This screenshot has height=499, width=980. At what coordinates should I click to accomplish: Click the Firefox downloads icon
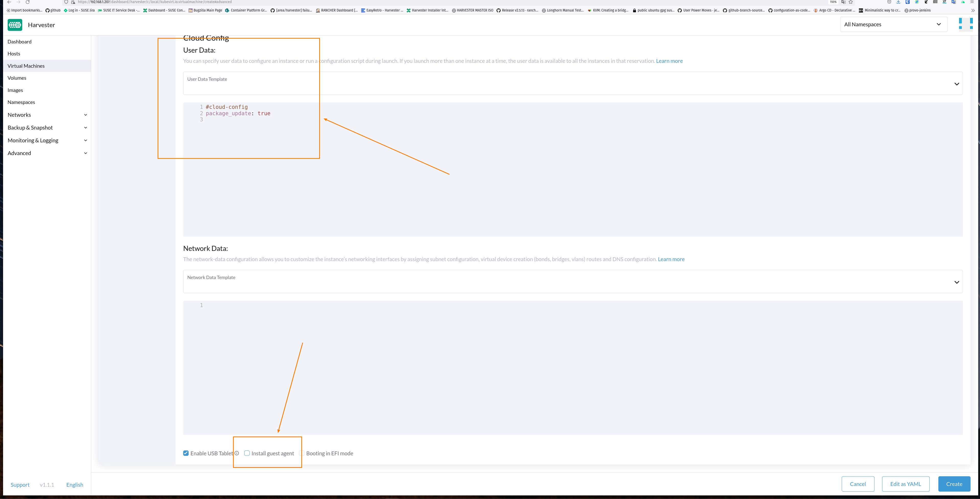point(898,2)
